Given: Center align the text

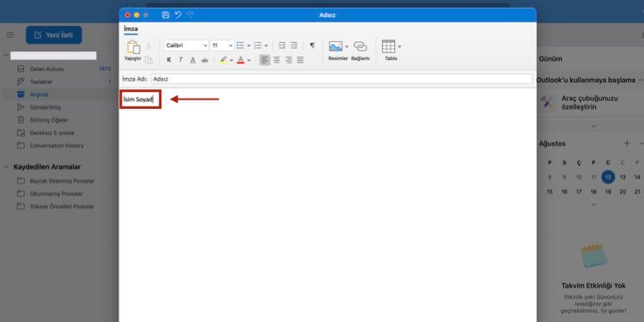Looking at the screenshot, I should pyautogui.click(x=276, y=60).
